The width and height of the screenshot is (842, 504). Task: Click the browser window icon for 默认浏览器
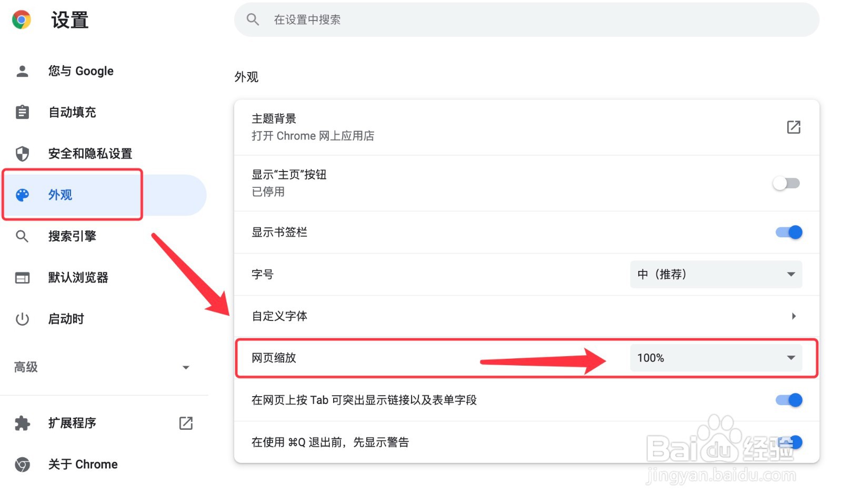[x=22, y=278]
